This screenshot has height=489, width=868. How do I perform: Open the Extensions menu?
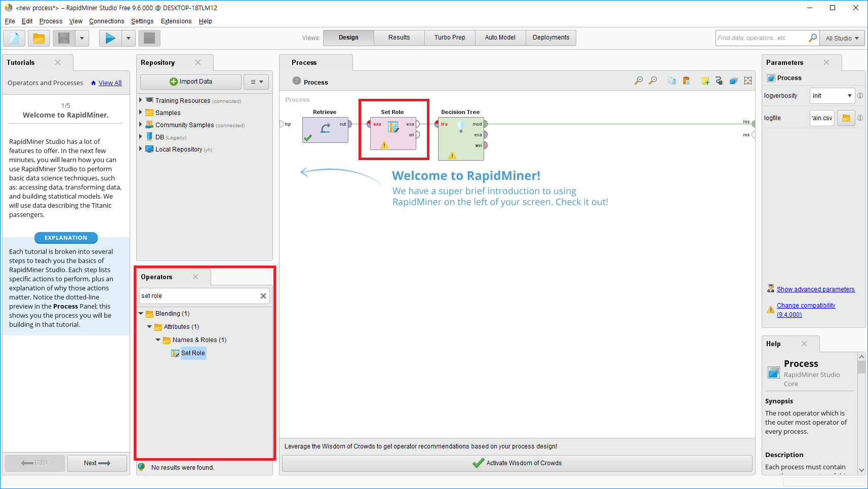(176, 21)
